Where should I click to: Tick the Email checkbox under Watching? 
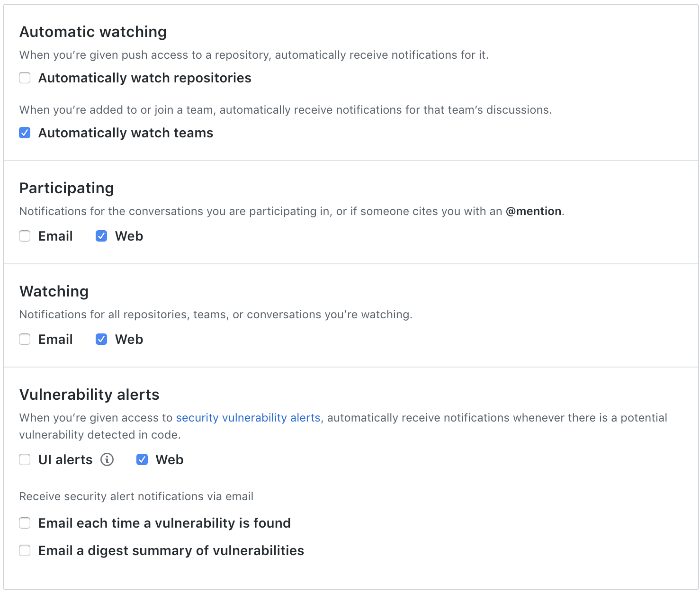[25, 339]
